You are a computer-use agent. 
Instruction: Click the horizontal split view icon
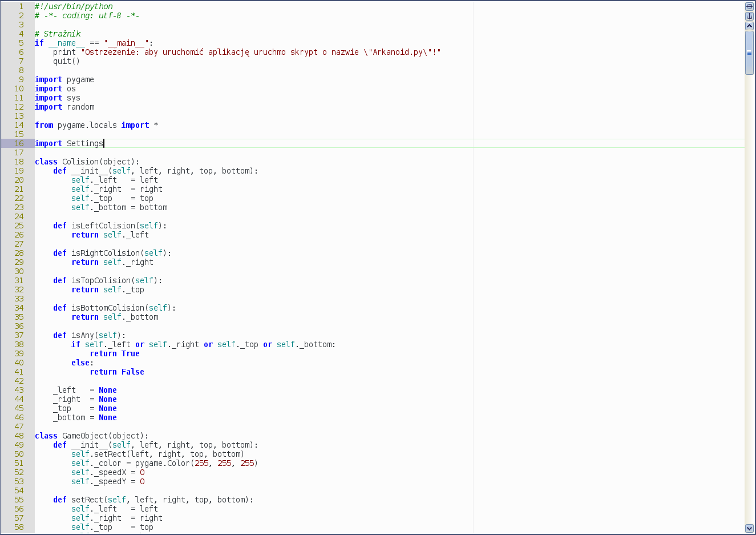(750, 7)
